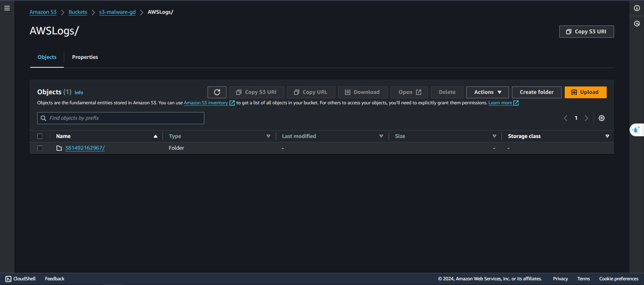Expand the Actions dropdown
Viewport: 644px width, 285px height.
[x=487, y=92]
